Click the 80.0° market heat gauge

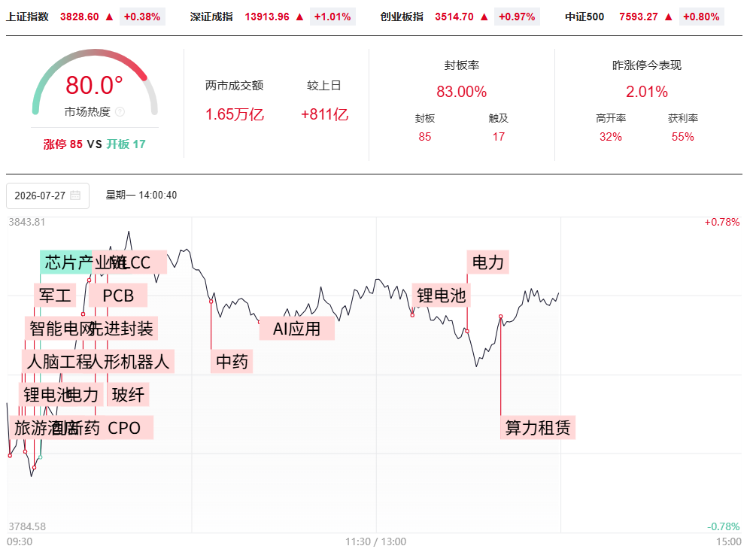pyautogui.click(x=95, y=82)
